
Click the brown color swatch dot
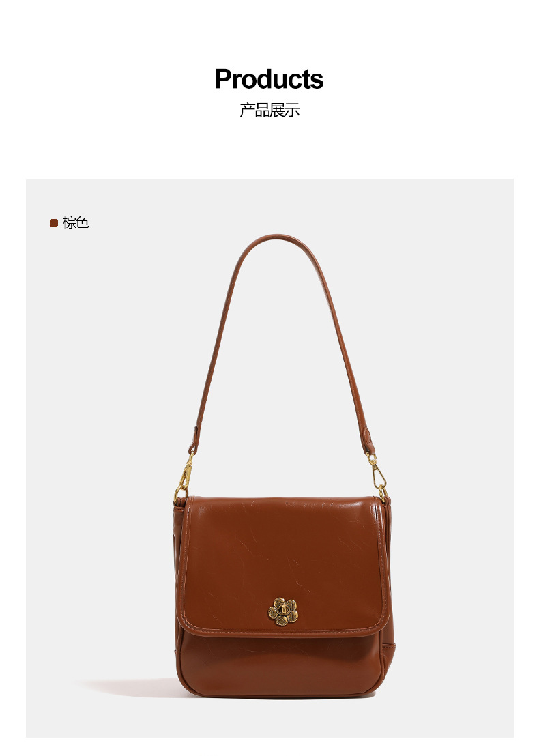(54, 222)
